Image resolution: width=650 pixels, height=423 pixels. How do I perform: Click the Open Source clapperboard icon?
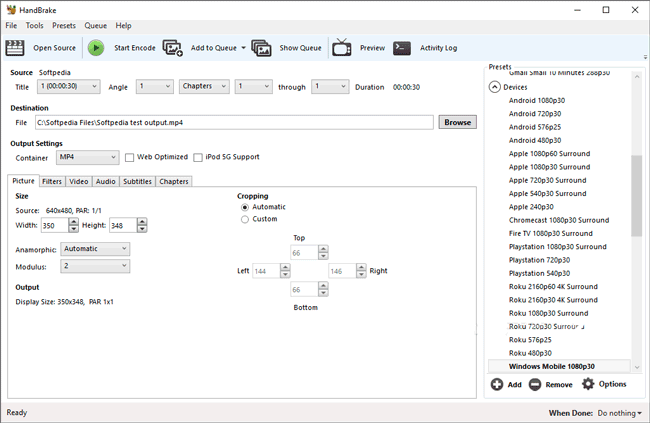15,47
